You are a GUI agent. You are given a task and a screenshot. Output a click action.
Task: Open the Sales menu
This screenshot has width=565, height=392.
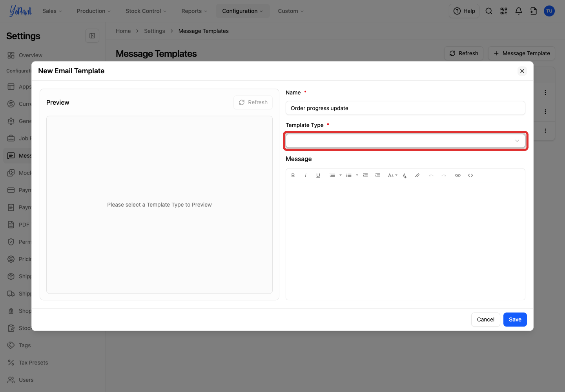[52, 11]
